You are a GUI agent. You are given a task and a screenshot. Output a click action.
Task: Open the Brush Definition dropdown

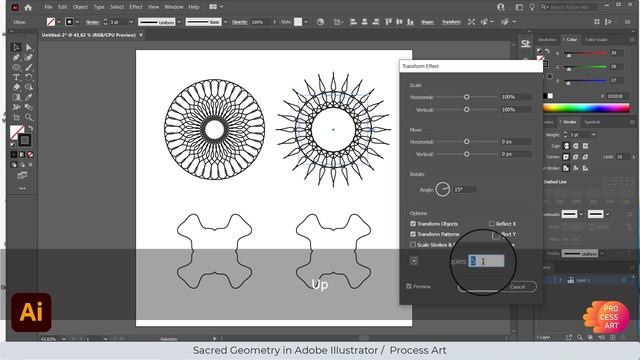[x=225, y=22]
